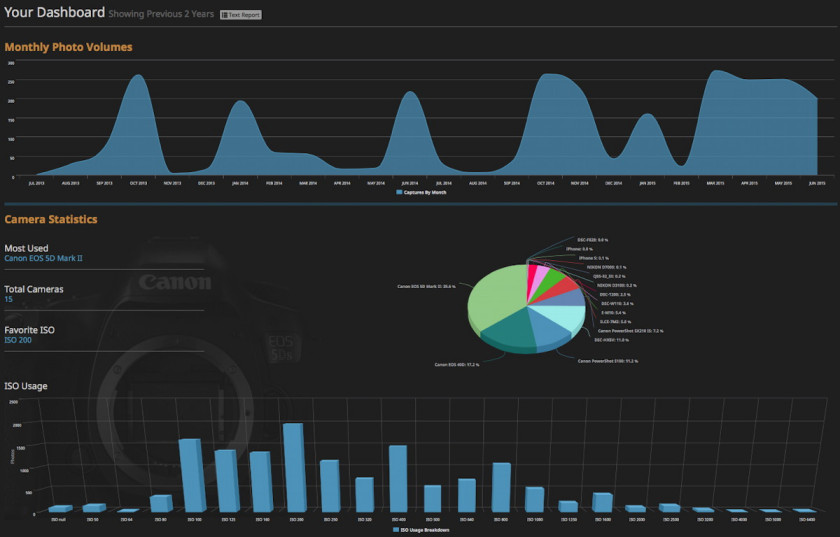The width and height of the screenshot is (840, 537).
Task: Click the ISO 1250 bar
Action: click(x=568, y=506)
